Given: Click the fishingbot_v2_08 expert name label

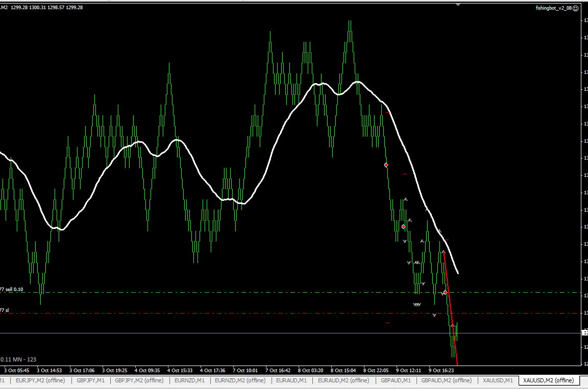Looking at the screenshot, I should pyautogui.click(x=553, y=8).
